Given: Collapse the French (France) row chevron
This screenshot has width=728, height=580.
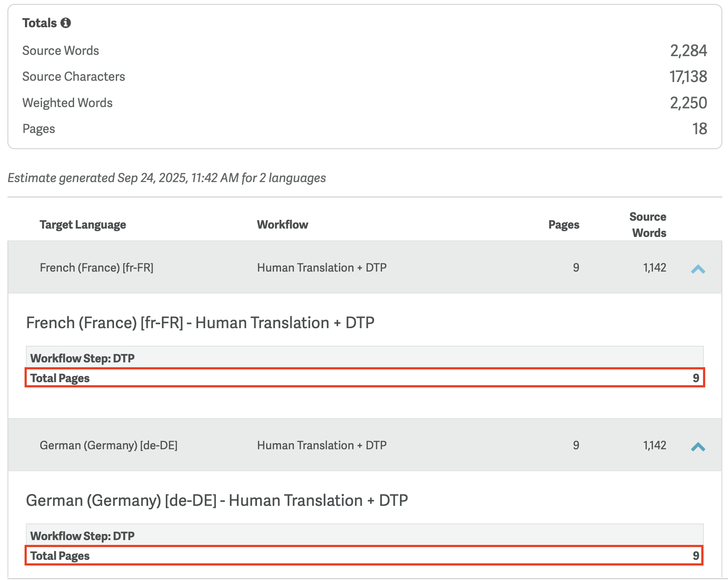Looking at the screenshot, I should [698, 269].
